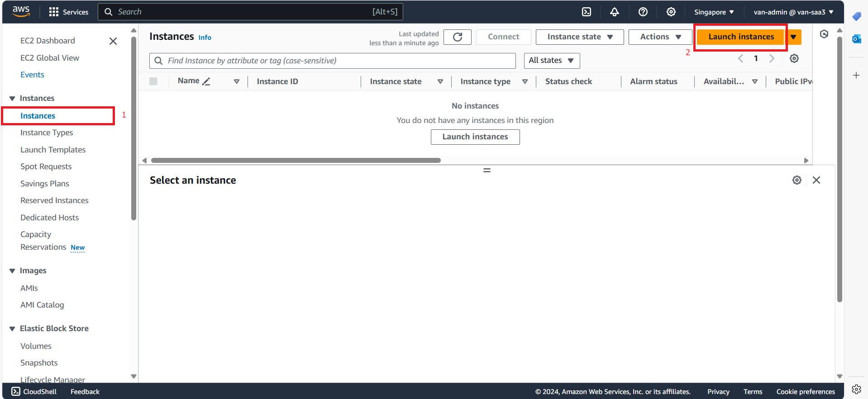The height and width of the screenshot is (399, 868).
Task: Open AMI Catalog
Action: coord(42,305)
